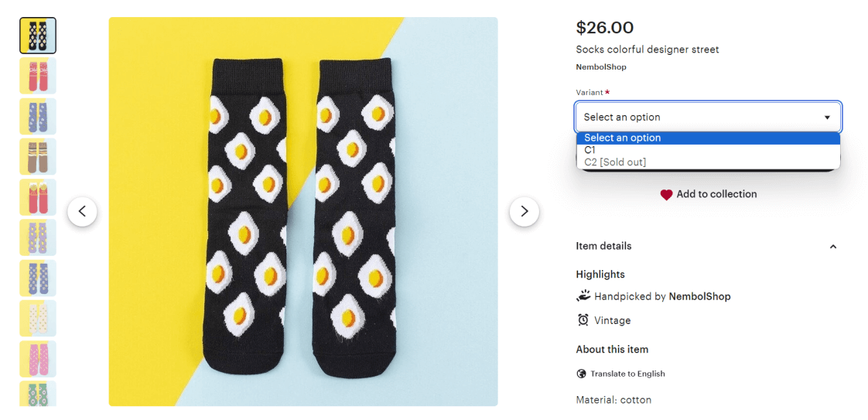Click the Add to collection text
Image resolution: width=868 pixels, height=420 pixels.
[x=716, y=194]
